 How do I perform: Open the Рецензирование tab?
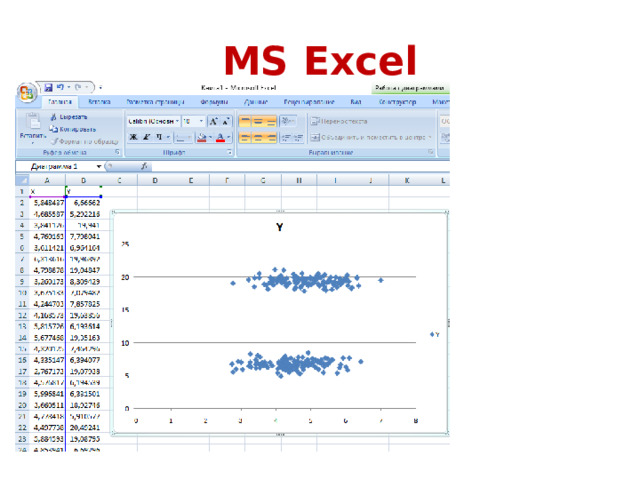click(309, 102)
